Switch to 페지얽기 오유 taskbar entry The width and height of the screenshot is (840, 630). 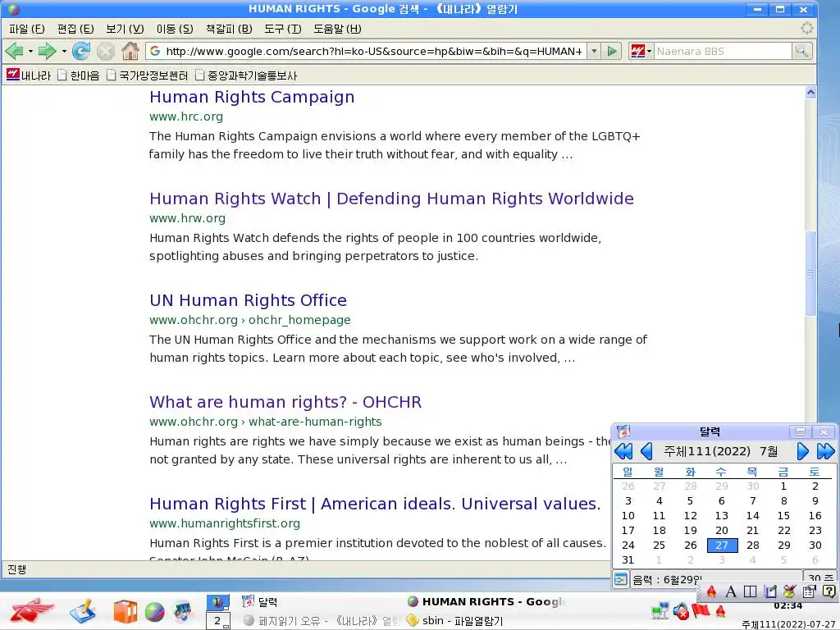click(322, 621)
